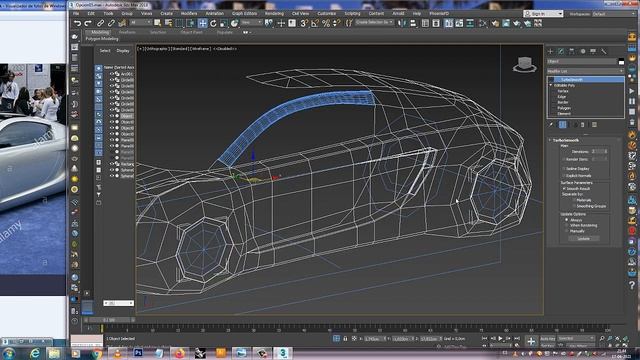
Task: Open the Modify tab in command panel
Action: click(561, 51)
